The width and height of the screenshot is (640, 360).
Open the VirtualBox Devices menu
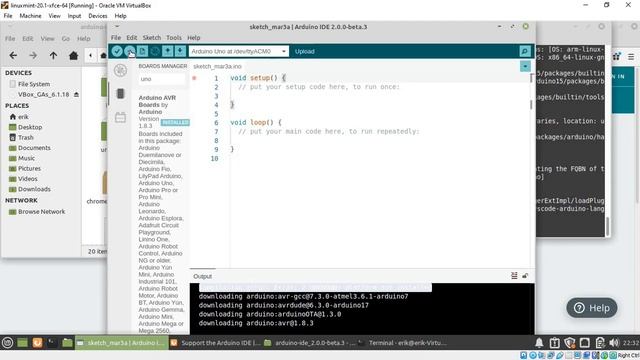coord(98,16)
